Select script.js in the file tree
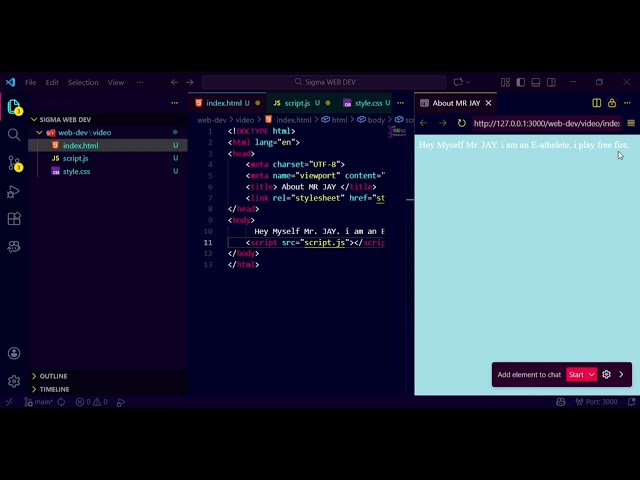The image size is (640, 480). [x=108, y=158]
